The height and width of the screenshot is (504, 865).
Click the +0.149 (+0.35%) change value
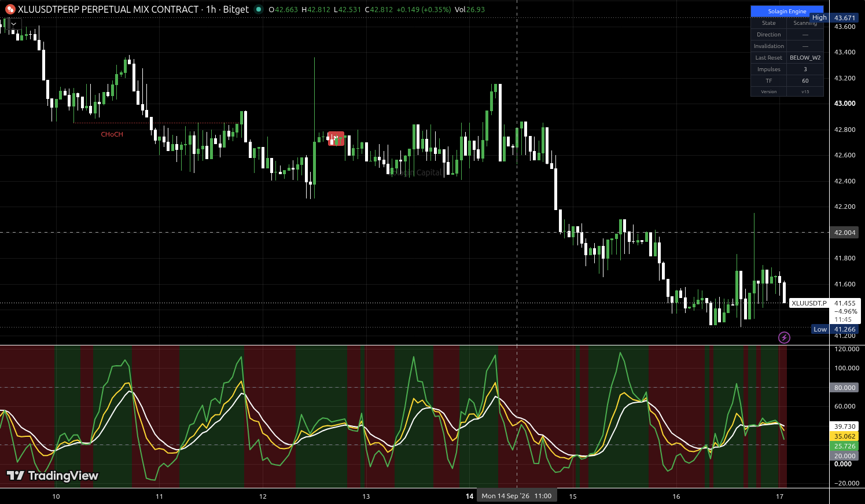tap(424, 10)
